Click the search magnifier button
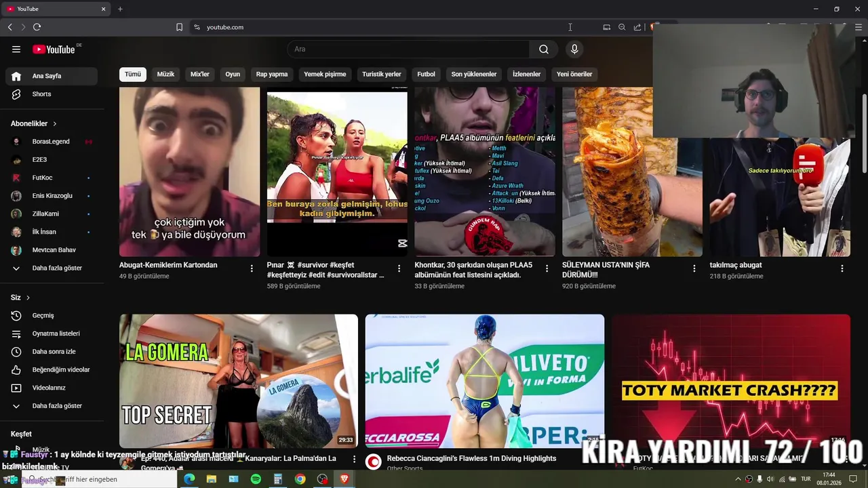 (x=544, y=49)
